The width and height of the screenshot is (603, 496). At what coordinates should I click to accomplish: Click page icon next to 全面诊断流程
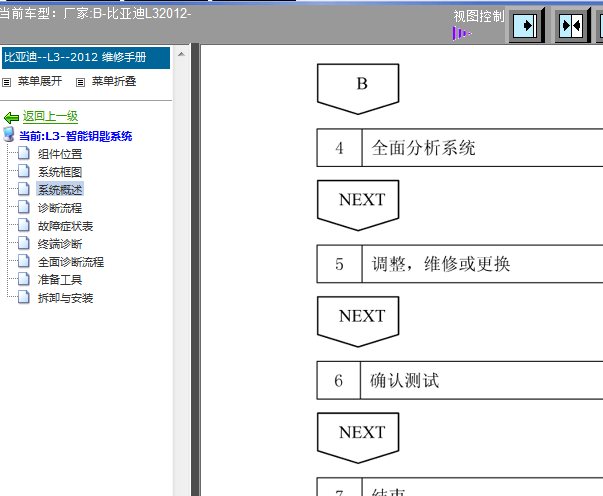tap(23, 261)
